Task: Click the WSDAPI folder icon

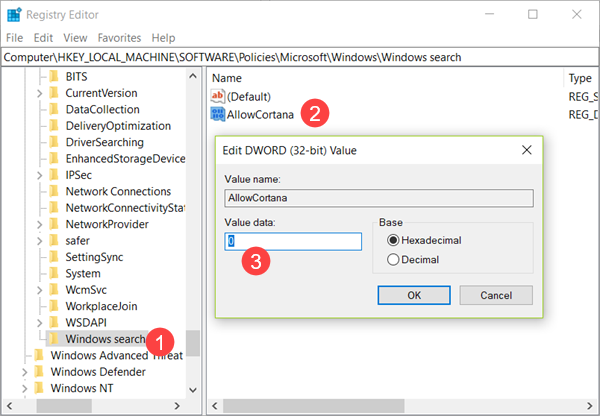Action: [54, 323]
